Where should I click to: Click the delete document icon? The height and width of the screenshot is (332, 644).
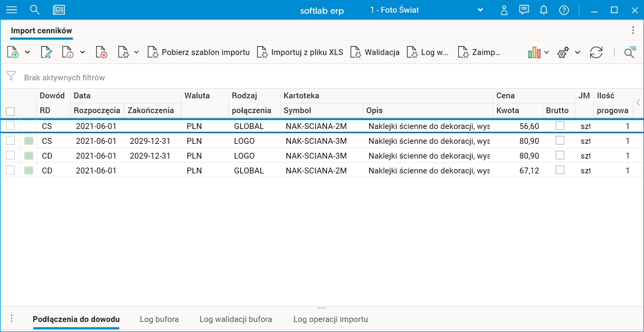(x=101, y=52)
